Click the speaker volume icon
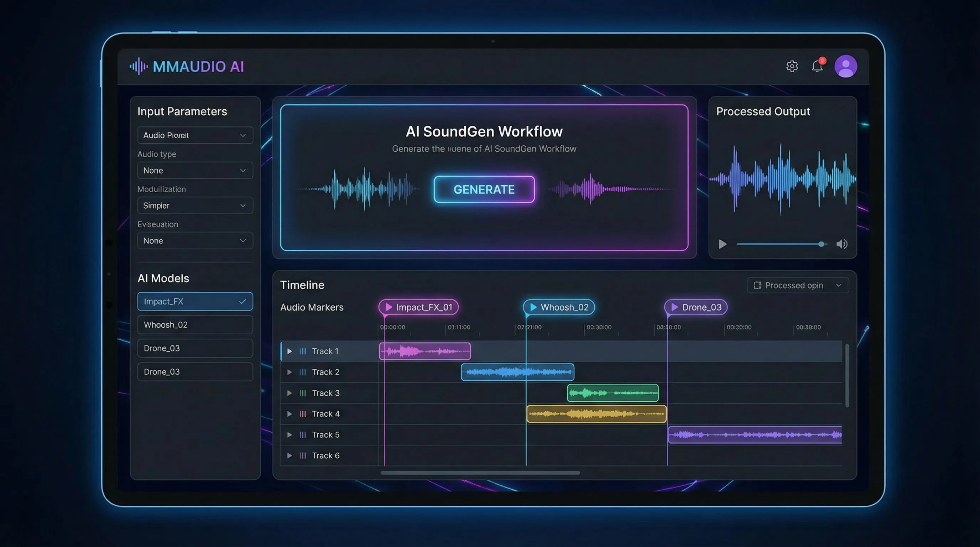This screenshot has height=547, width=980. pos(841,244)
